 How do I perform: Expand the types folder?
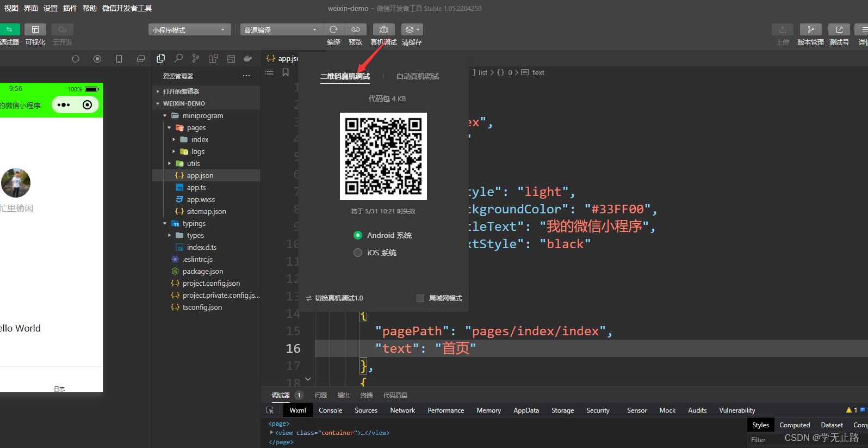(169, 235)
